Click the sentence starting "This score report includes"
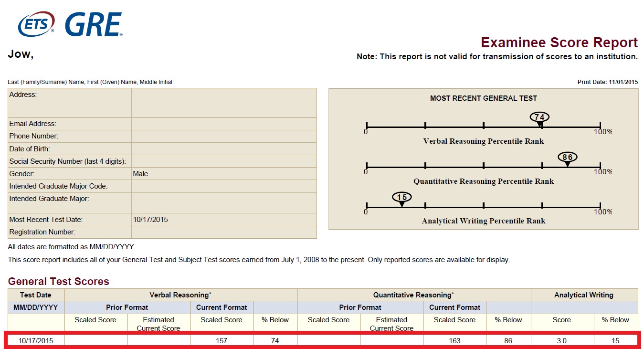The height and width of the screenshot is (349, 644). point(259,260)
